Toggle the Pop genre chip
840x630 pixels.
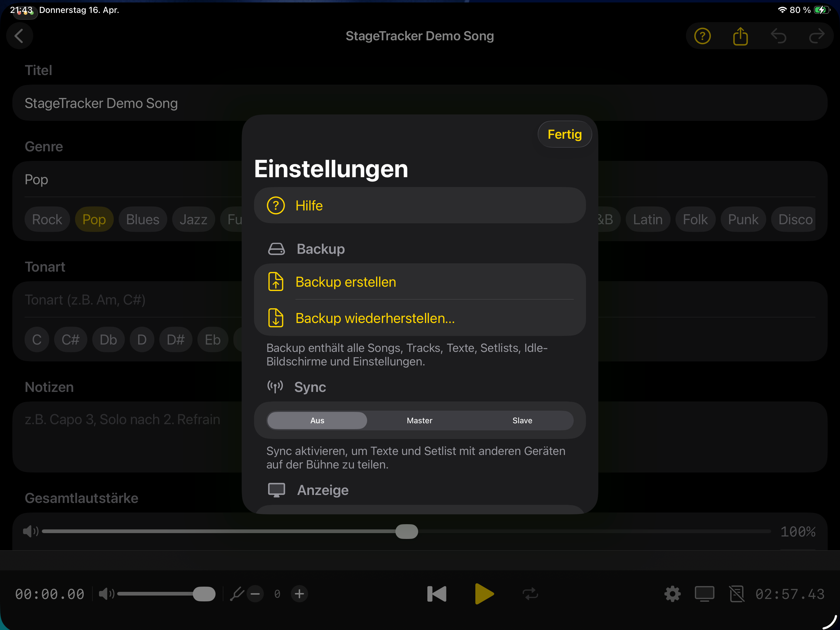(x=94, y=219)
